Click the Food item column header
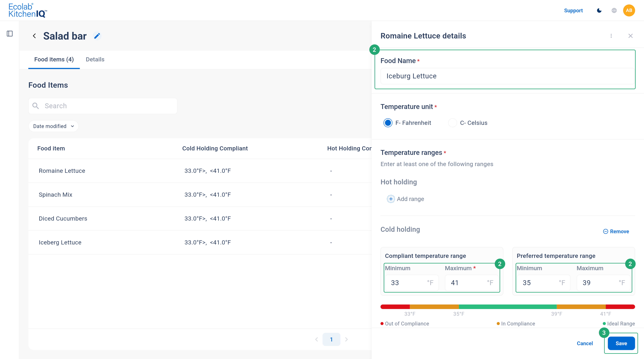644x359 pixels. 51,148
